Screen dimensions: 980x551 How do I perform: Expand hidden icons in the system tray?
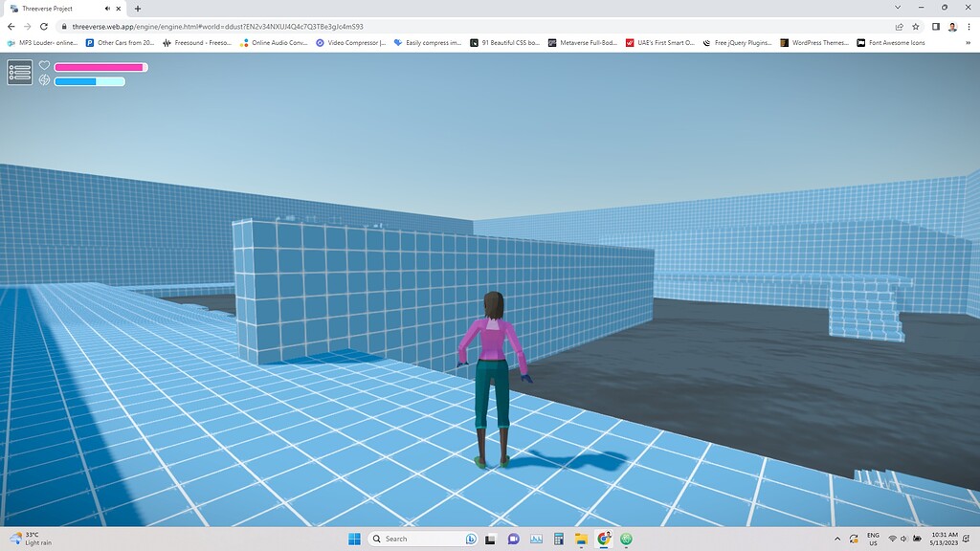coord(837,539)
